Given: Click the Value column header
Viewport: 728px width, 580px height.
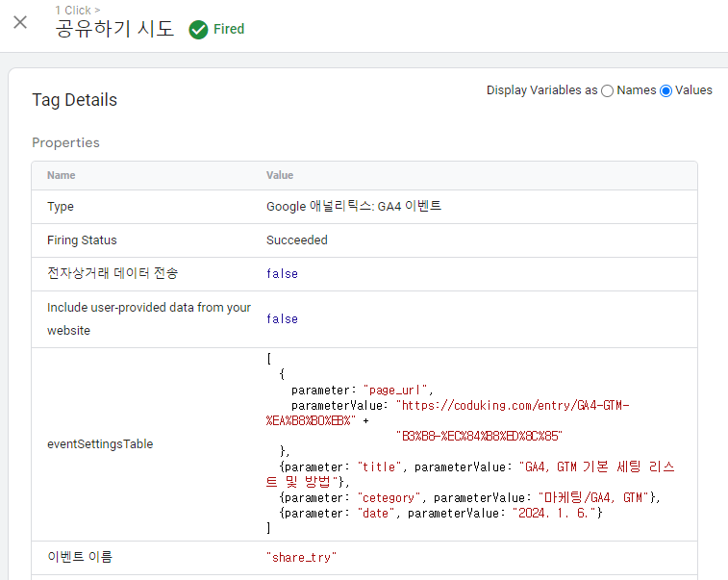Looking at the screenshot, I should [280, 175].
